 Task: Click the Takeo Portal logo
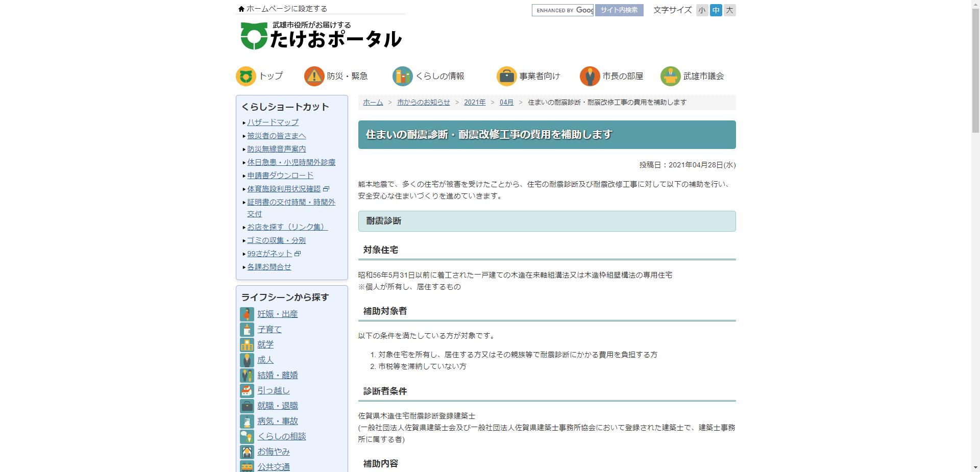coord(321,36)
